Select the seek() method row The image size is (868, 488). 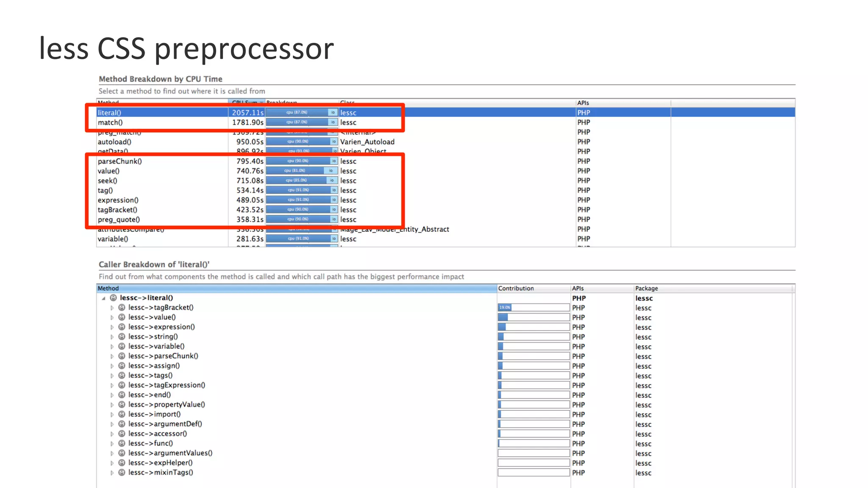pos(446,181)
